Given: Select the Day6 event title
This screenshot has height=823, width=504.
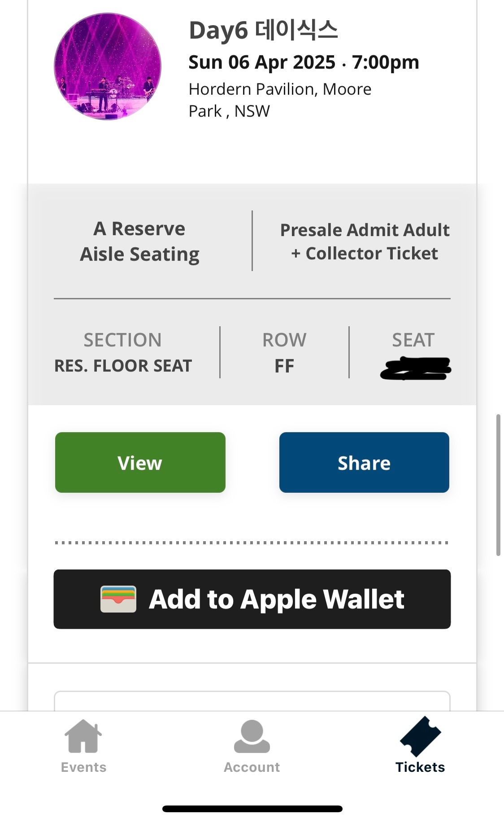Looking at the screenshot, I should 263,31.
